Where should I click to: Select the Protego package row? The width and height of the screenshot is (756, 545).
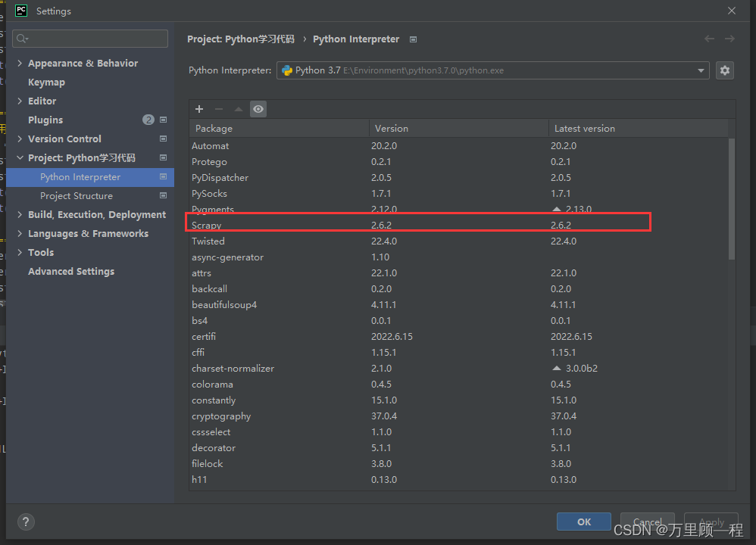(x=458, y=161)
